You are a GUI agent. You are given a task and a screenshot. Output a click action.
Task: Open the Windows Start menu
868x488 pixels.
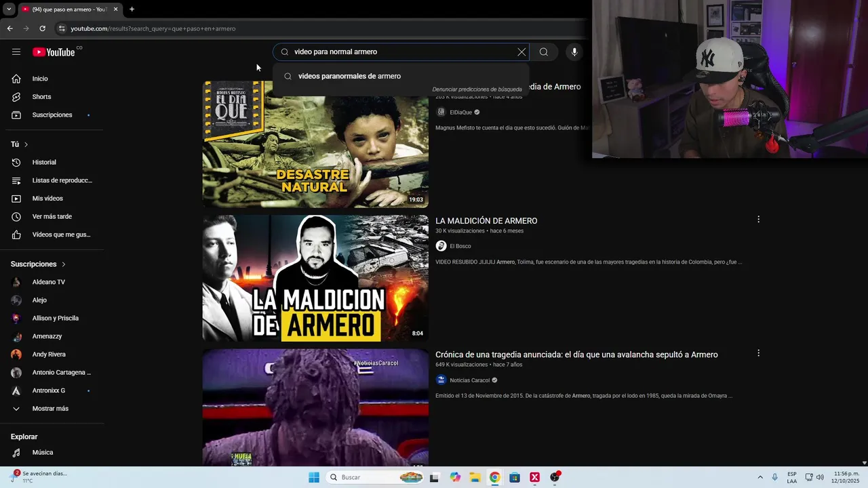click(314, 477)
